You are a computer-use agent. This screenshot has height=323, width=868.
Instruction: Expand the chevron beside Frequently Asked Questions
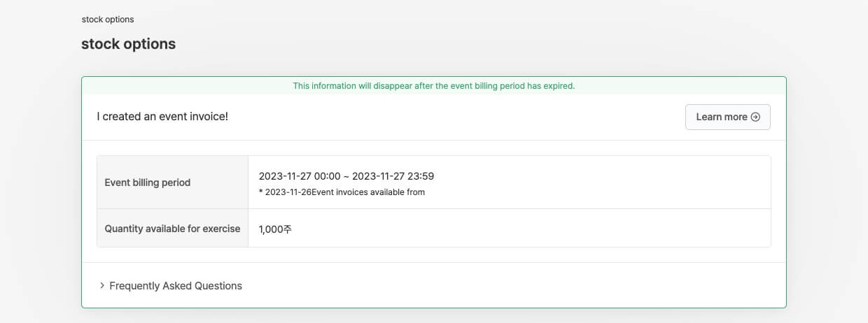[102, 285]
